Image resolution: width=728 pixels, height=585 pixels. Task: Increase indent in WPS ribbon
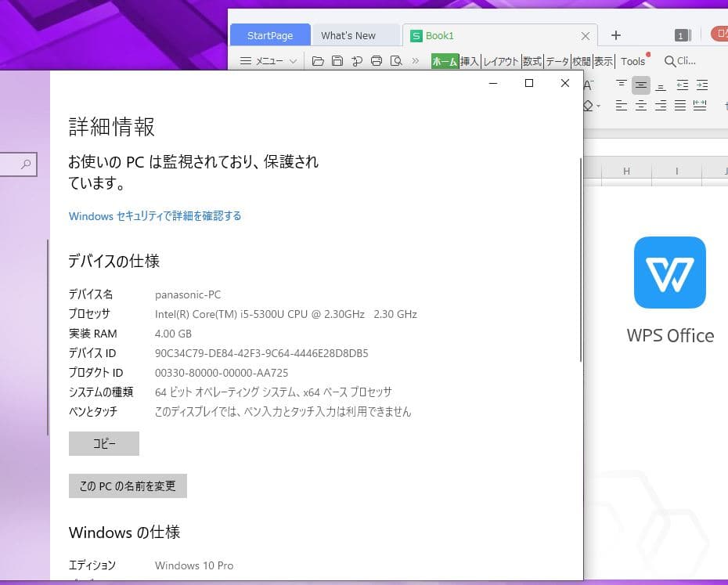(702, 85)
